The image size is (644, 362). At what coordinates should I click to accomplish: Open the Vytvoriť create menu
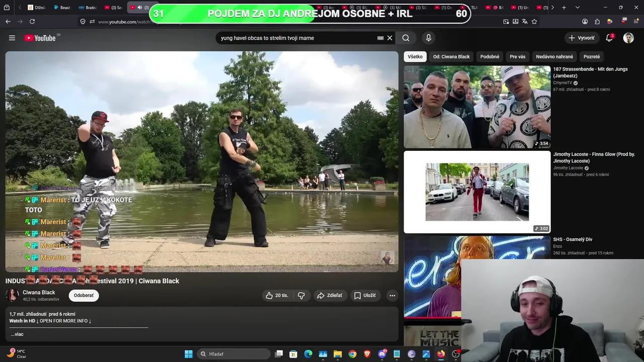pyautogui.click(x=582, y=38)
